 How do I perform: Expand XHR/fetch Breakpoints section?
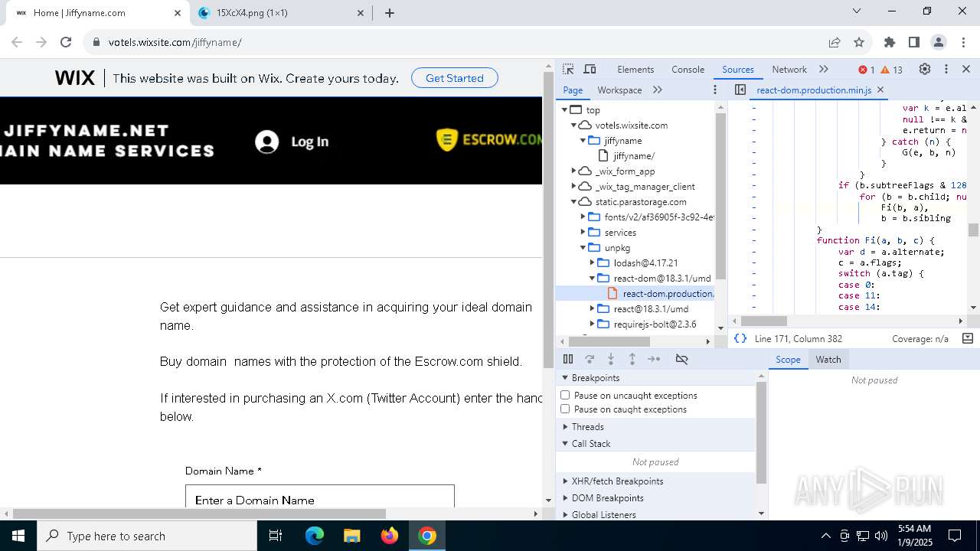click(x=566, y=481)
